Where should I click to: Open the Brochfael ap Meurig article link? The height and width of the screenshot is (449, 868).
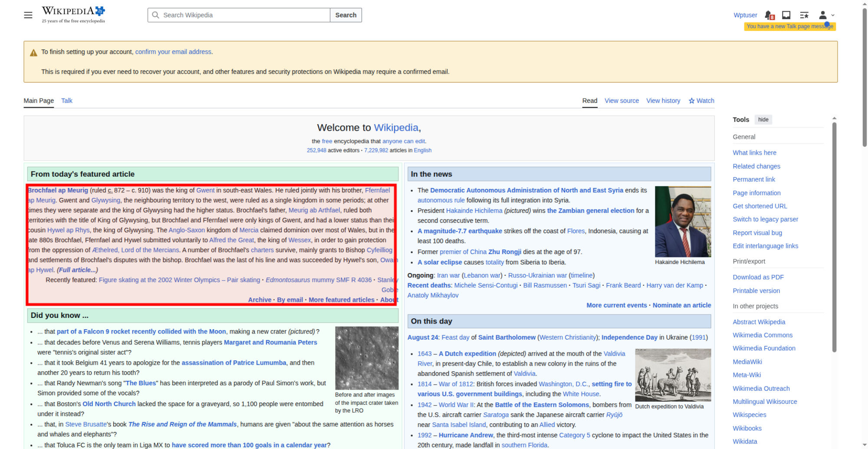(58, 190)
